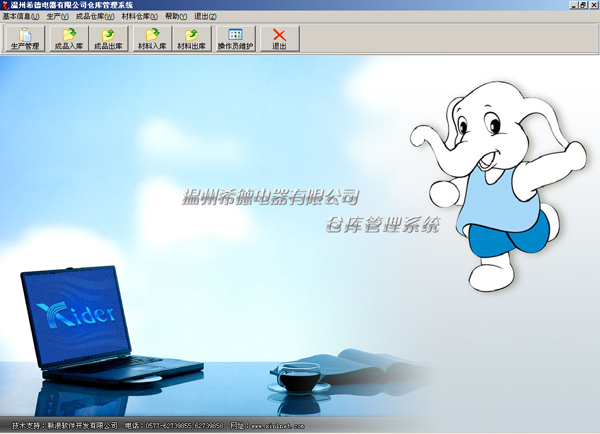Click the red X 退出 toolbar button
Screen dimensions: 600x434
pyautogui.click(x=280, y=39)
